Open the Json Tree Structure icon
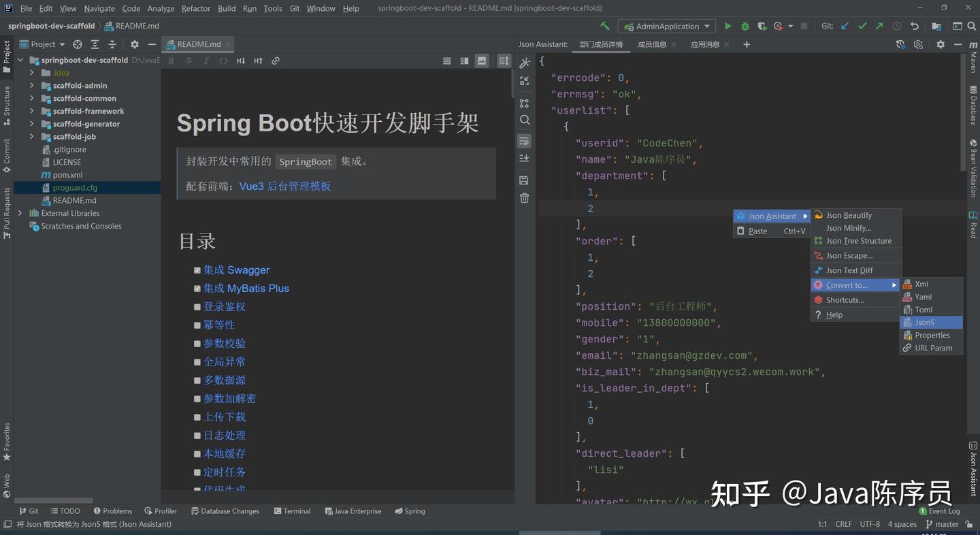This screenshot has height=535, width=980. (524, 103)
